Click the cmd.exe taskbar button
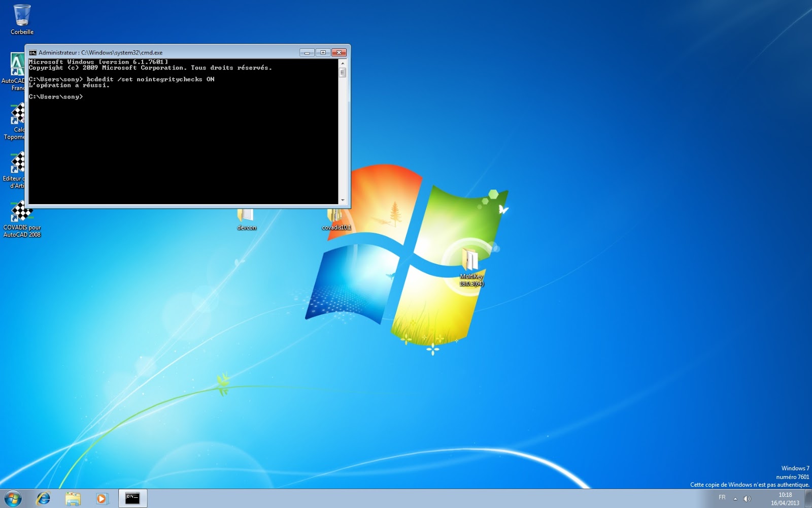The height and width of the screenshot is (508, 812). pyautogui.click(x=132, y=498)
